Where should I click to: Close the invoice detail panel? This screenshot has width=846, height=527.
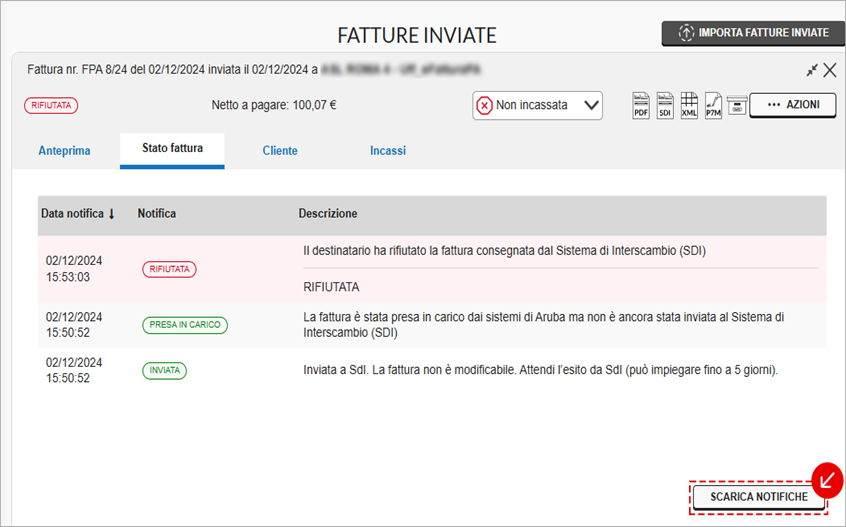coord(829,70)
